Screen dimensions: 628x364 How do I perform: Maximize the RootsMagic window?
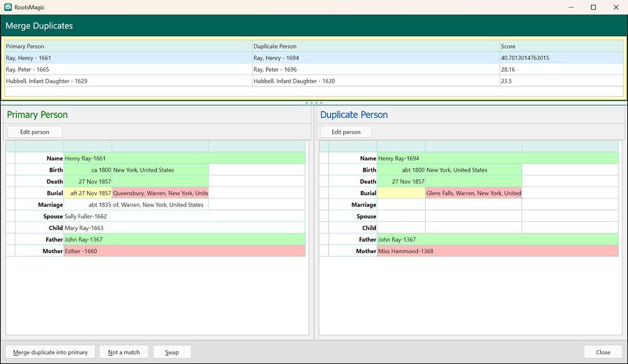594,7
